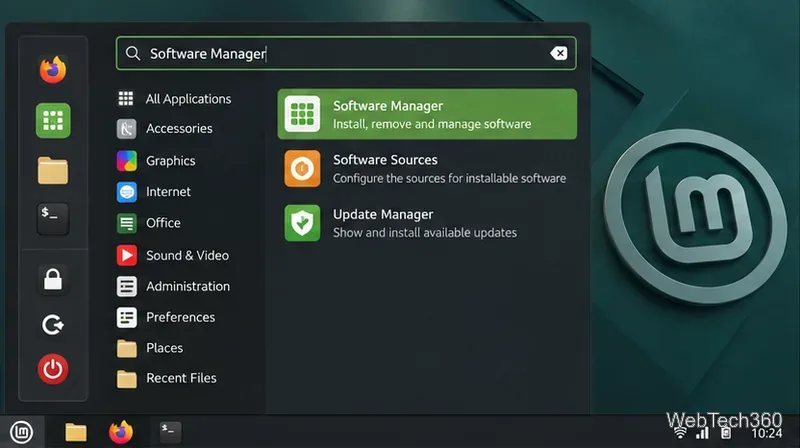Click 'Install, remove and manage software' description
The width and height of the screenshot is (800, 448).
coord(432,124)
